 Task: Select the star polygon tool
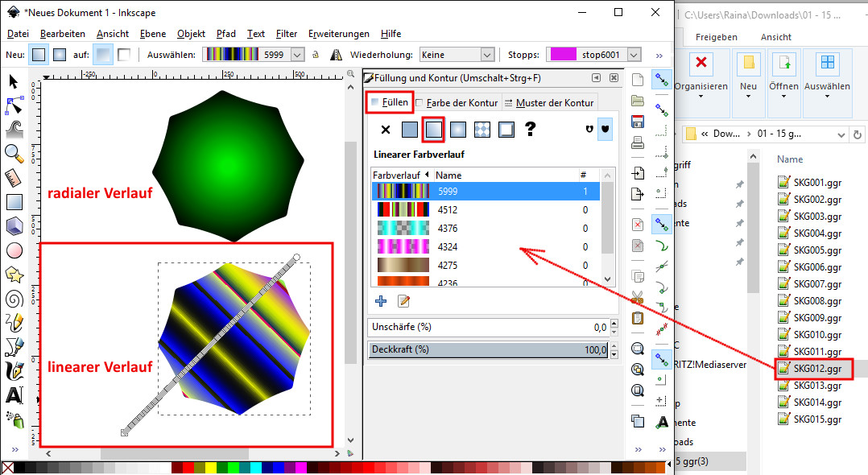click(x=14, y=275)
